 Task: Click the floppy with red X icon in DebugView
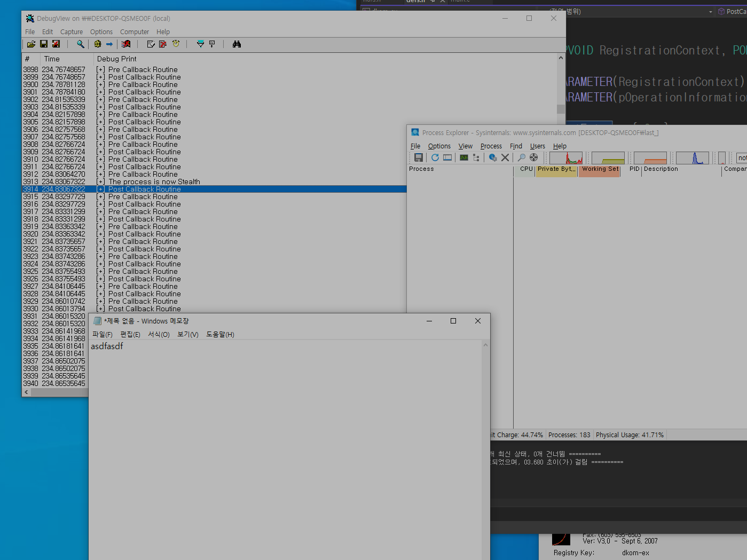point(56,44)
